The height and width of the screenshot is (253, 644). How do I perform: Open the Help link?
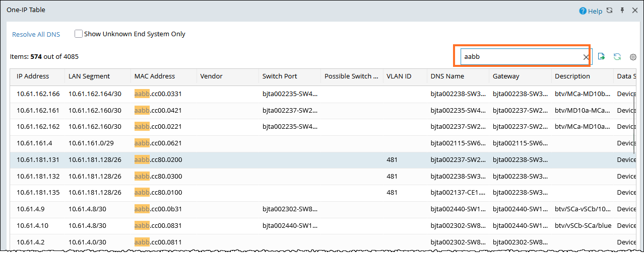tap(595, 11)
